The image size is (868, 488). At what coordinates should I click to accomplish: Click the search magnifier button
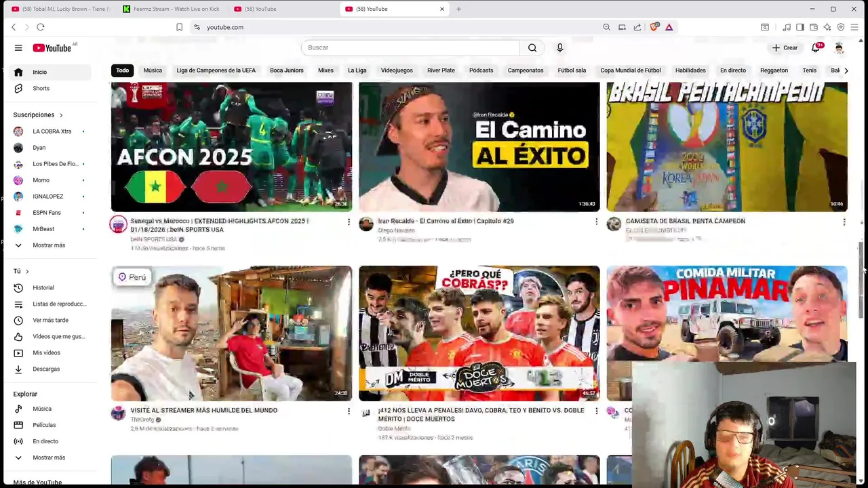pos(532,47)
